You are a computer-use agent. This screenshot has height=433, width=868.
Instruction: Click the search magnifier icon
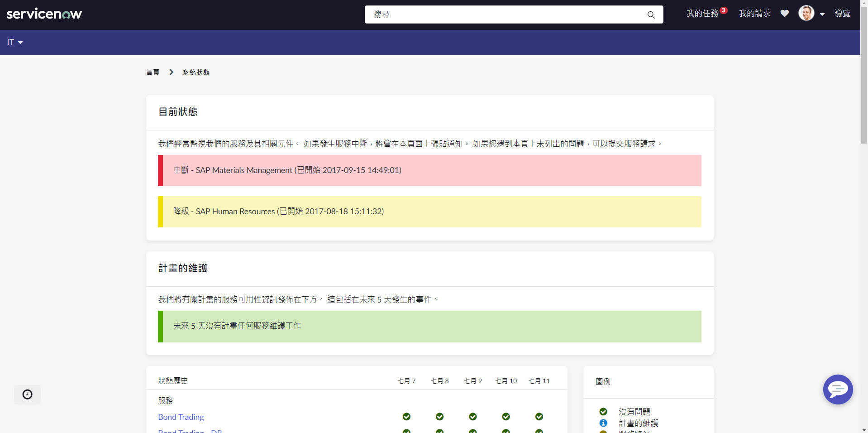(x=651, y=14)
